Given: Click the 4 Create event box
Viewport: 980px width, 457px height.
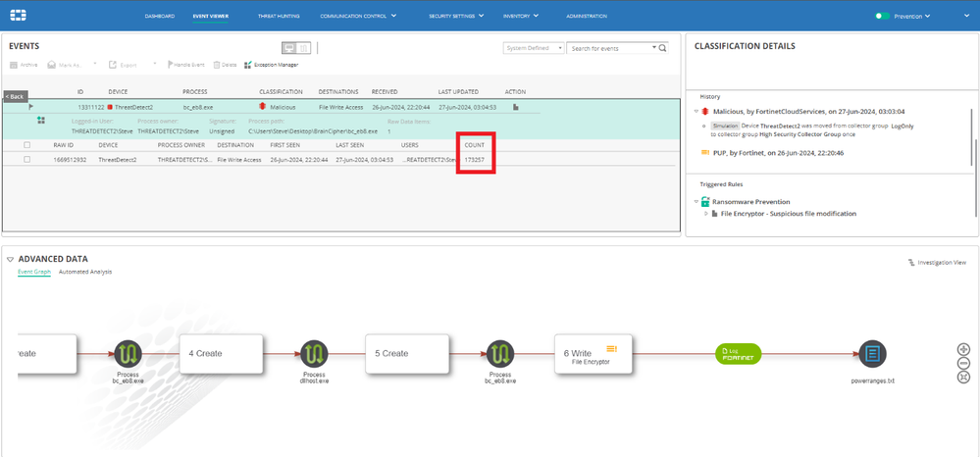Looking at the screenshot, I should [220, 354].
